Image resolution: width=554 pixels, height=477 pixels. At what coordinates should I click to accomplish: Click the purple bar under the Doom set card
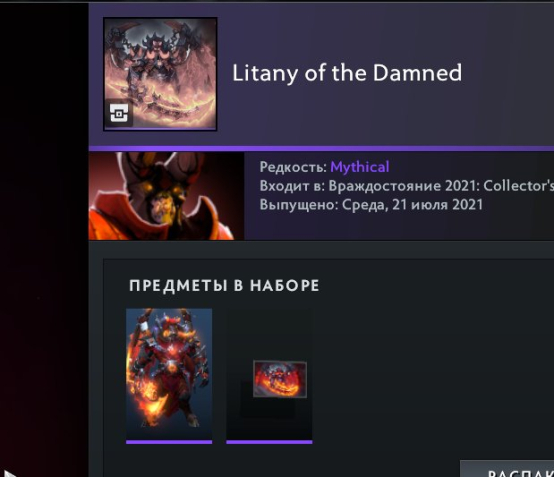click(169, 442)
